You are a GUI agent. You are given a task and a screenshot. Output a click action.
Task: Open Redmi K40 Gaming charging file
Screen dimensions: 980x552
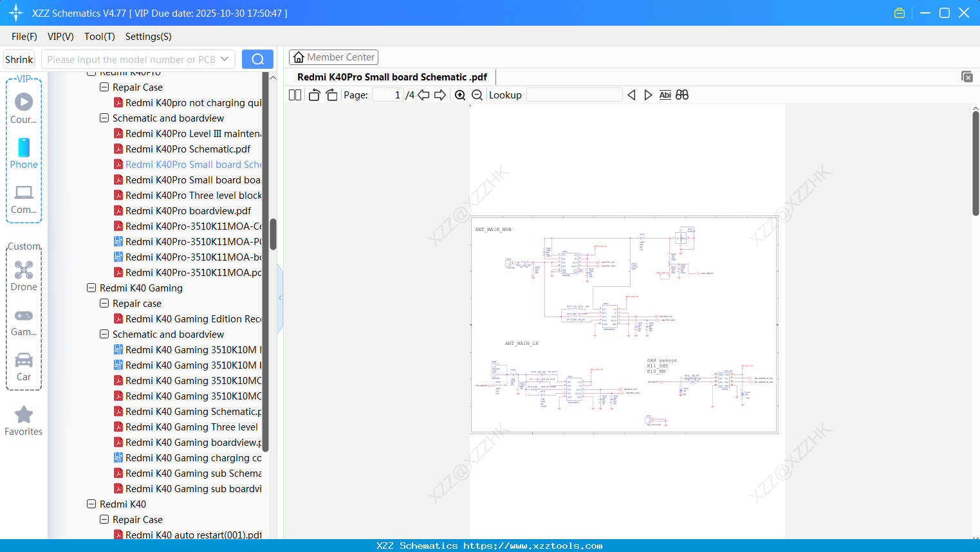[x=188, y=458]
